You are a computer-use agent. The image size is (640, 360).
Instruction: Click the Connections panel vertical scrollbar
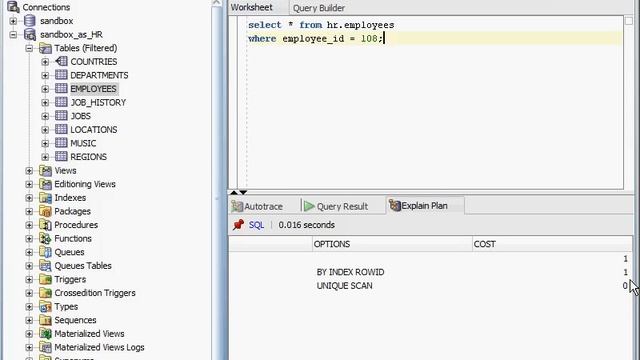[216, 180]
